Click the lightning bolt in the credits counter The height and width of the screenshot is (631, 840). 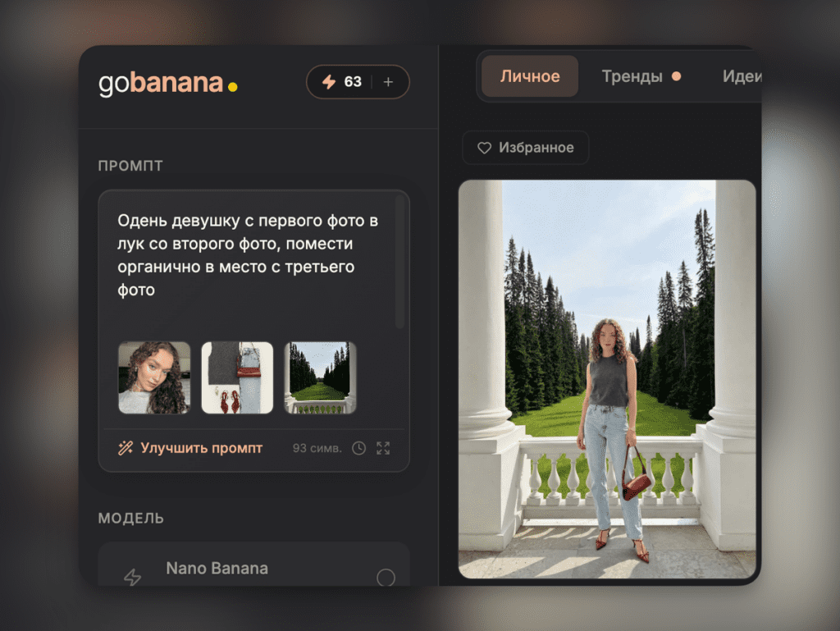331,82
